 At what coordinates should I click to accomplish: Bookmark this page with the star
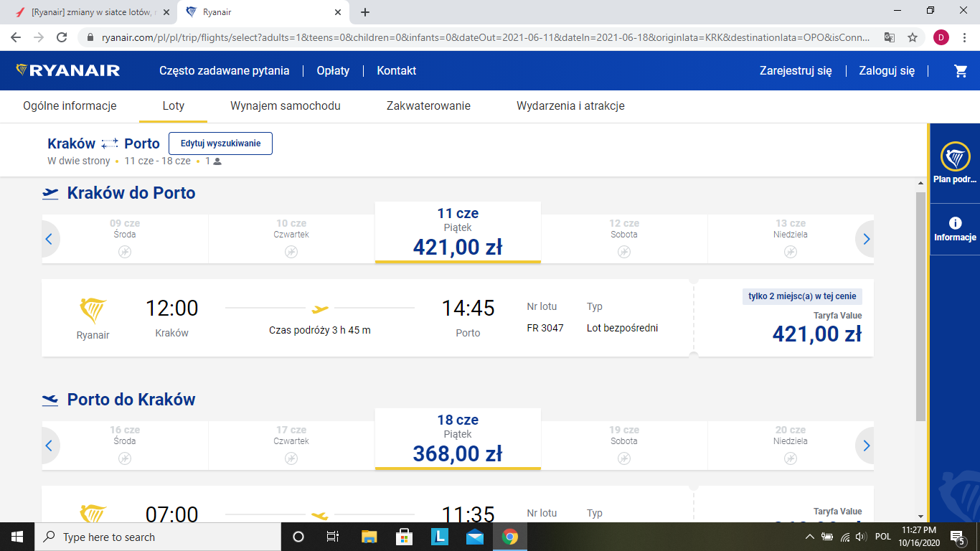(x=913, y=37)
